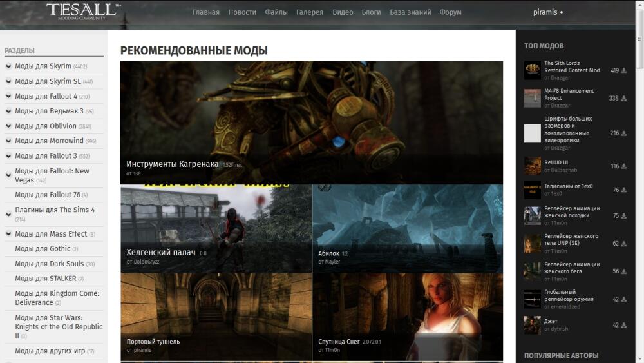Open Моды для Kingdom Come: Deliverance category
Screen dimensions: 644x363
pos(57,298)
